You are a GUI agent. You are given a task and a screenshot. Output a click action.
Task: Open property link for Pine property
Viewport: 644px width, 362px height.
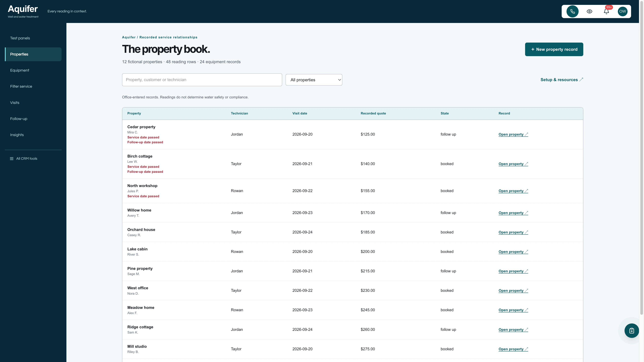(513, 271)
